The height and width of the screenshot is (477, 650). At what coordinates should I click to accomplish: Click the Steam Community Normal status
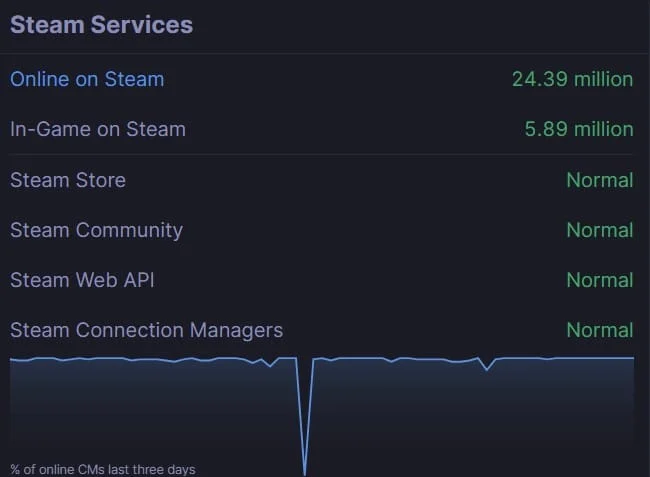[x=599, y=230]
